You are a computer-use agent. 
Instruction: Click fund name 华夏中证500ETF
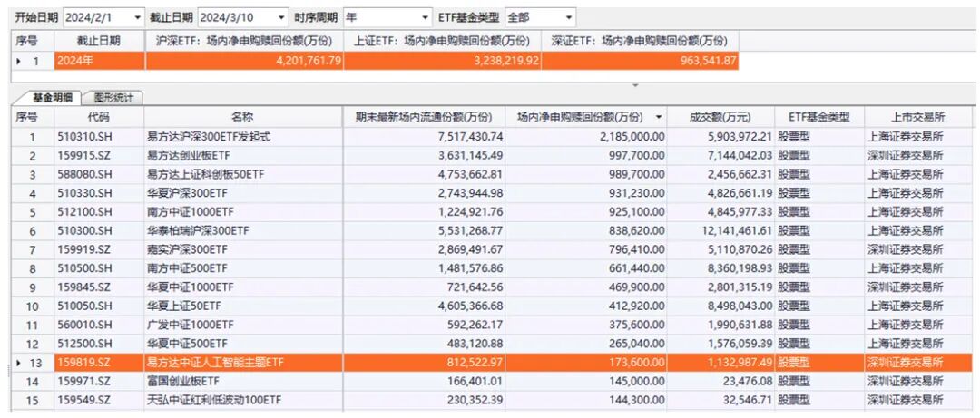(x=187, y=344)
